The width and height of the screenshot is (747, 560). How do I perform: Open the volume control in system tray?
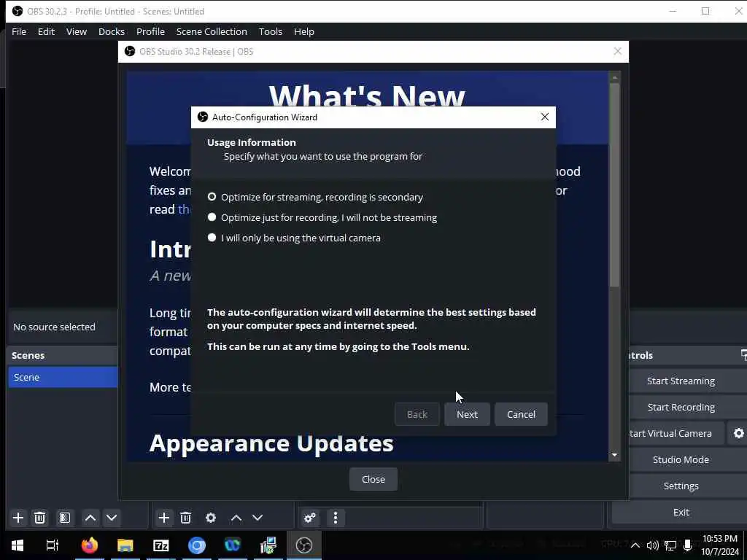[x=653, y=545]
